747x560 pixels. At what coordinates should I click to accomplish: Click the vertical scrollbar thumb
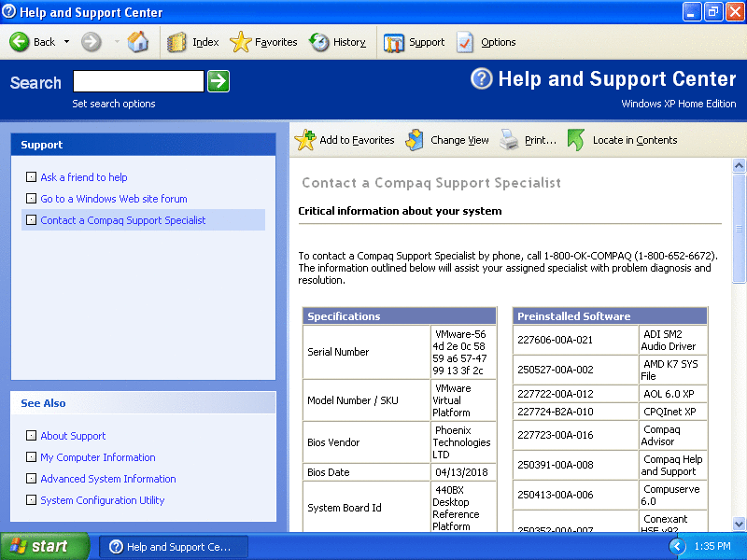point(739,229)
